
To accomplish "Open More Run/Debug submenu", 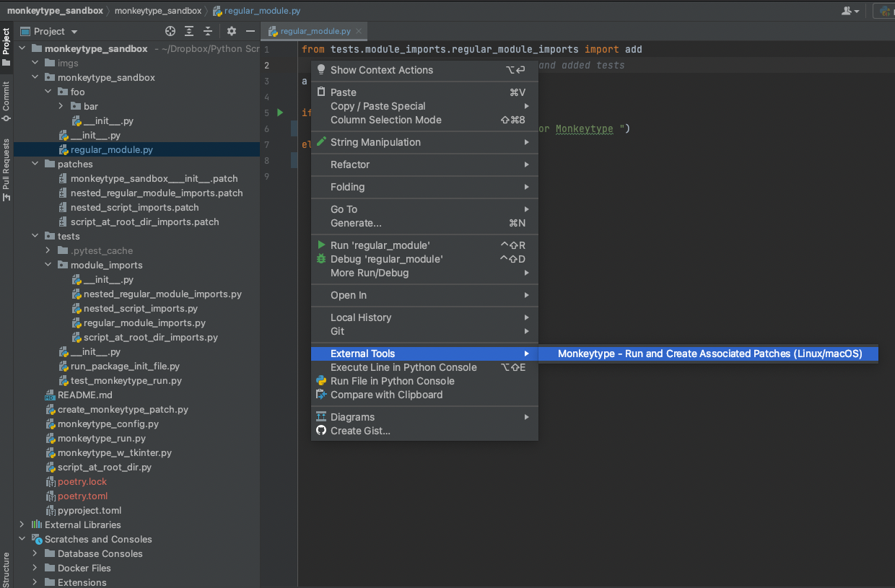I will tap(424, 273).
